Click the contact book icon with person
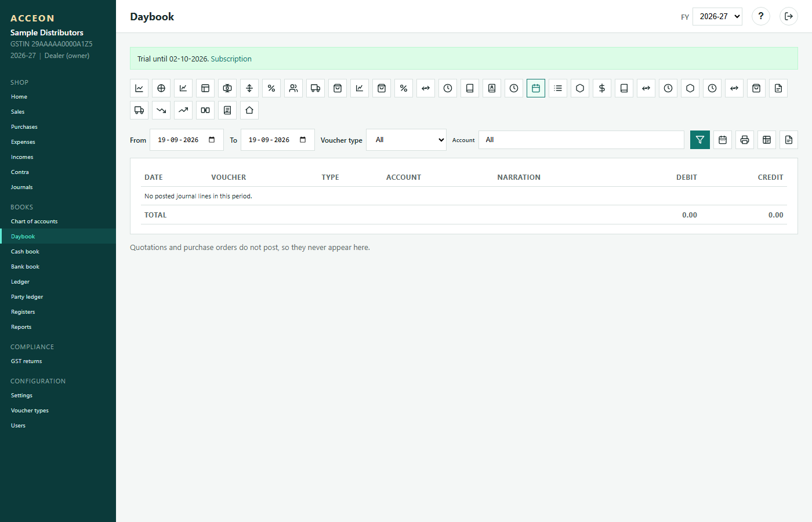Viewport: 812px width, 522px height. coord(492,88)
